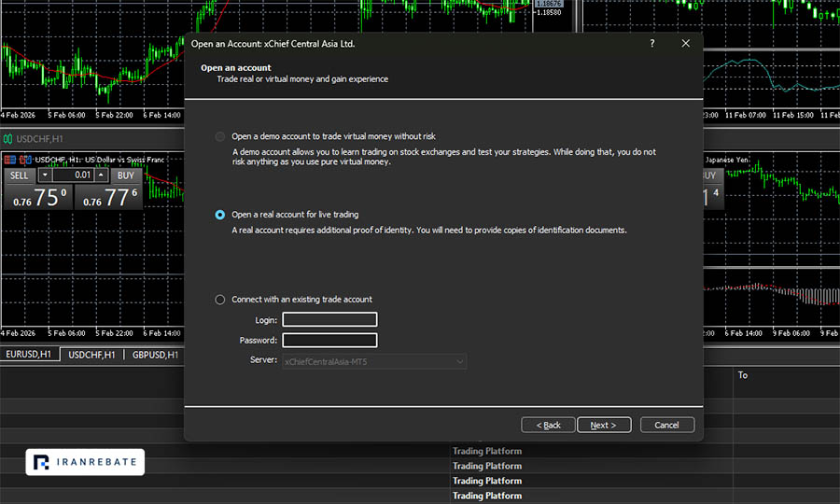Select the To column header

743,375
